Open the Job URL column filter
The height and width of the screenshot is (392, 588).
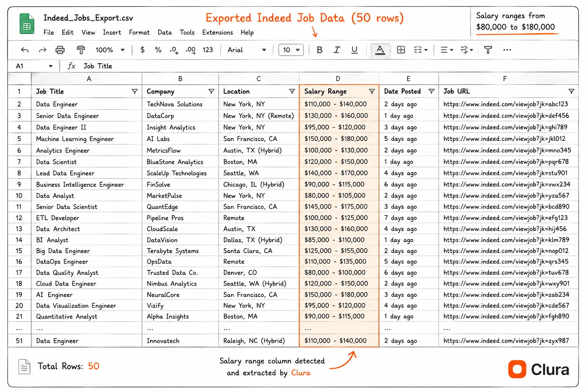click(571, 91)
